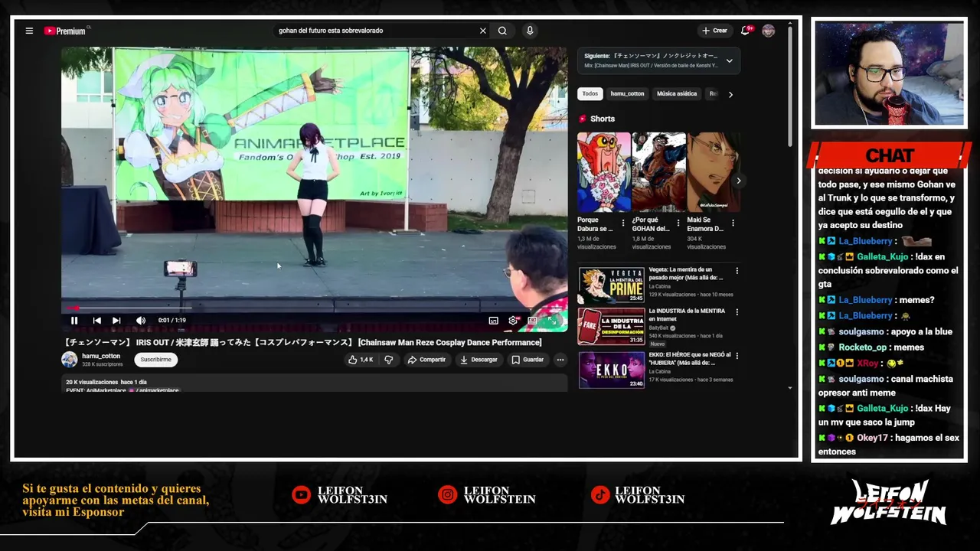
Task: Click Rocketo_op username in chat
Action: click(x=862, y=347)
